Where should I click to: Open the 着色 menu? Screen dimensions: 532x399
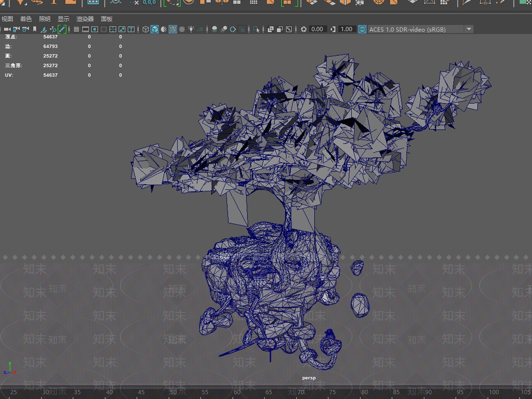(x=26, y=19)
